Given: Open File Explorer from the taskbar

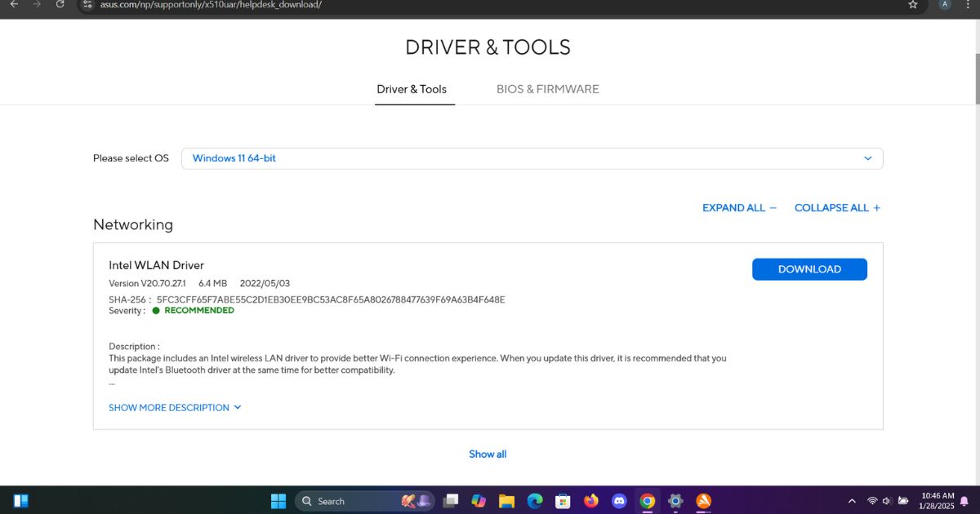Looking at the screenshot, I should tap(506, 501).
